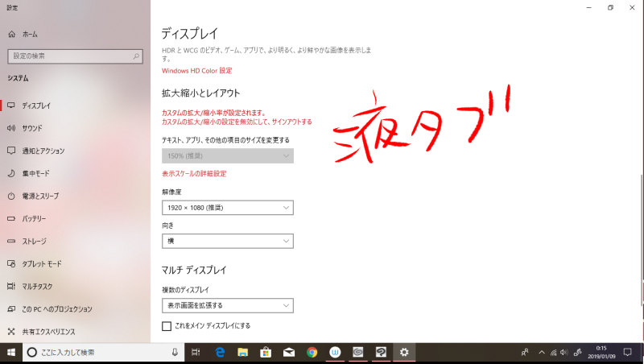Expand the 向き 横 orientation dropdown

click(x=228, y=241)
